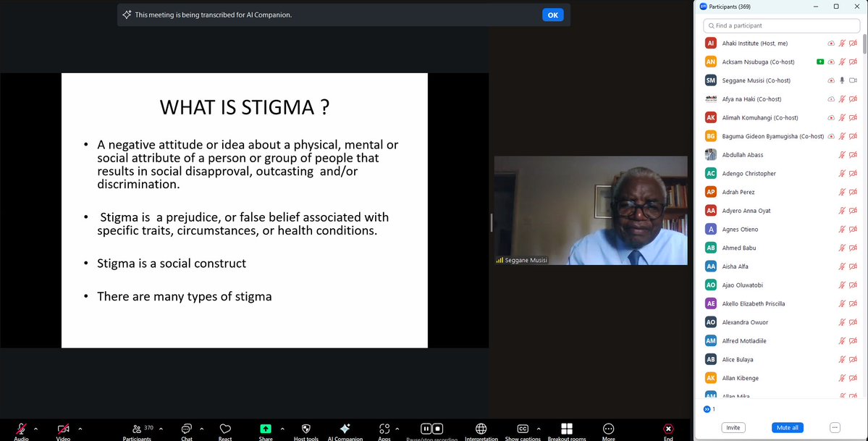Click Baguma Gideon Byamugisha's cloud recording icon
The width and height of the screenshot is (868, 441).
pos(831,136)
